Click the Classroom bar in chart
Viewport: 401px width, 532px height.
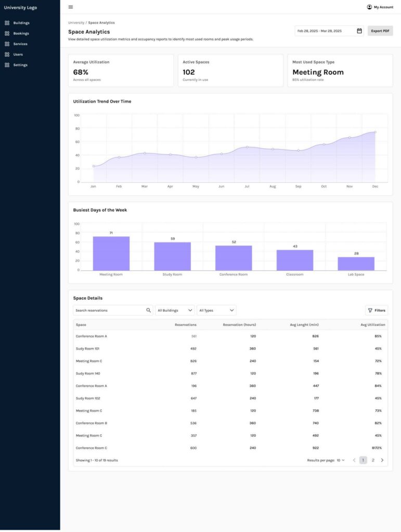click(x=295, y=260)
